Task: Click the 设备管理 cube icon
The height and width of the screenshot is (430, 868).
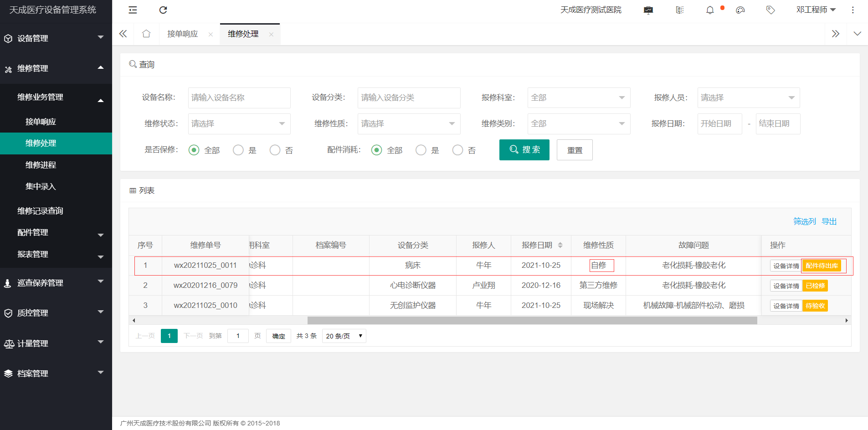Action: pyautogui.click(x=8, y=39)
